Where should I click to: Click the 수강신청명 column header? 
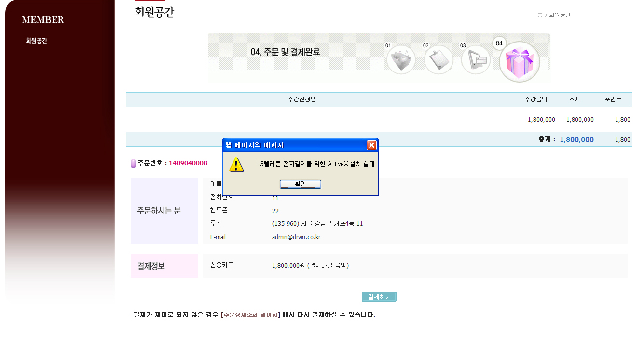pos(301,100)
